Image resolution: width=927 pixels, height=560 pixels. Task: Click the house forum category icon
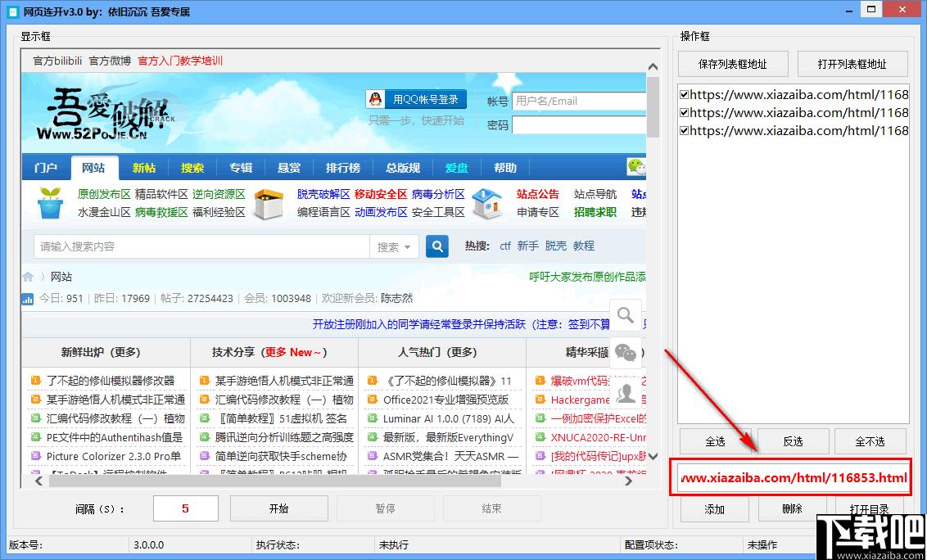click(x=488, y=203)
